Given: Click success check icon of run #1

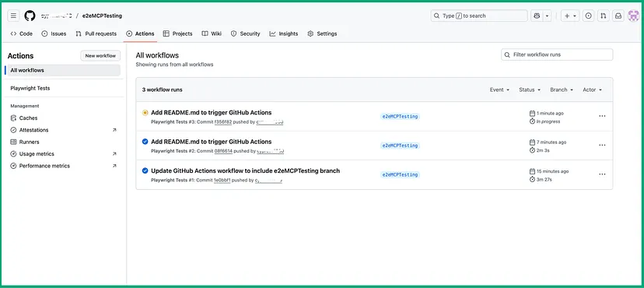Looking at the screenshot, I should 145,170.
